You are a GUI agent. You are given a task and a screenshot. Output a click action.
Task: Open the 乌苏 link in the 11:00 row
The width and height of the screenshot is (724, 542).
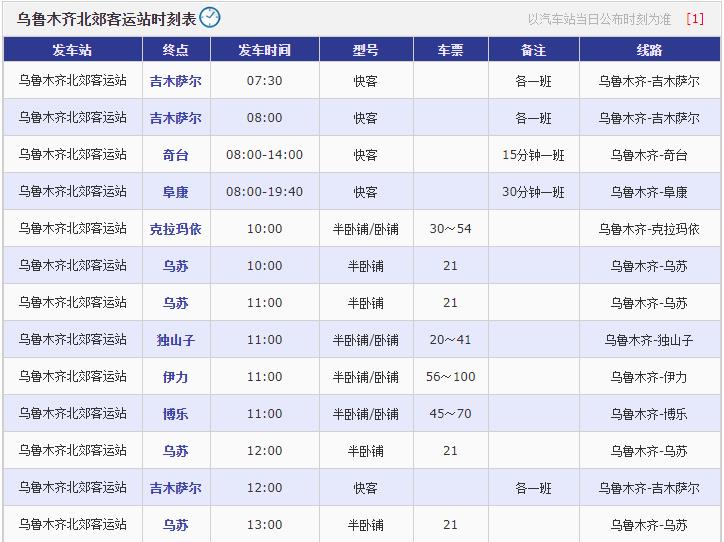(x=175, y=303)
